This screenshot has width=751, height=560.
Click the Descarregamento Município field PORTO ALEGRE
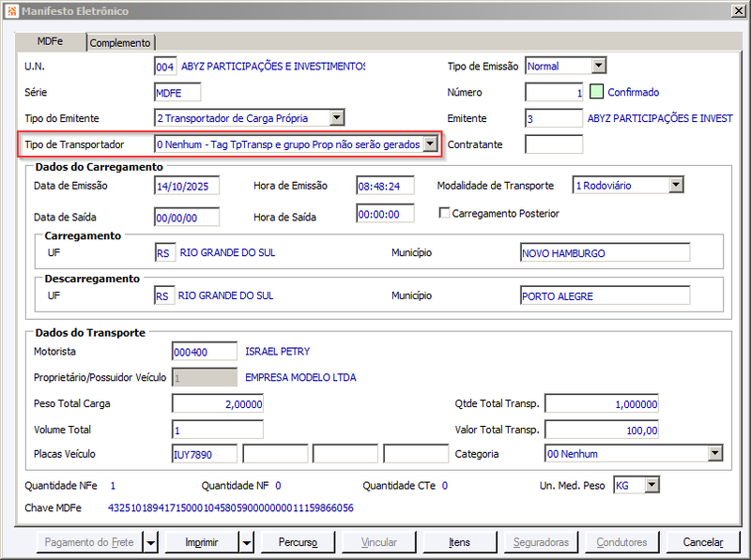point(605,295)
